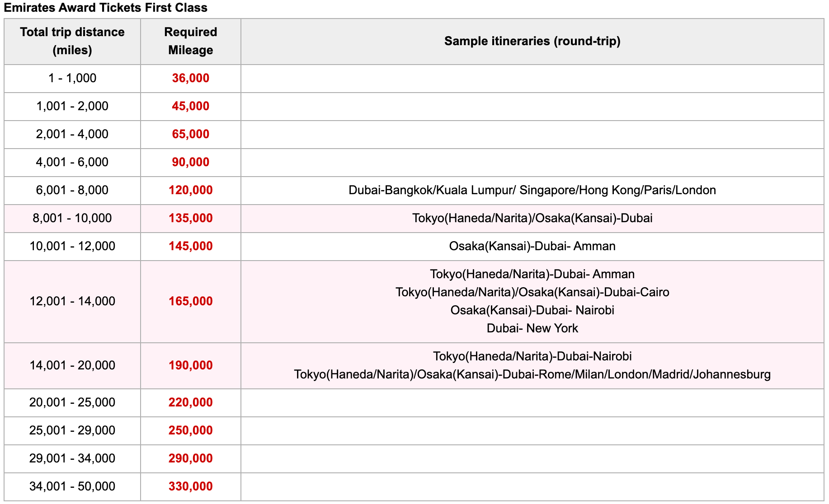The width and height of the screenshot is (829, 504).
Task: Click the 165,000 mileage value
Action: point(190,301)
